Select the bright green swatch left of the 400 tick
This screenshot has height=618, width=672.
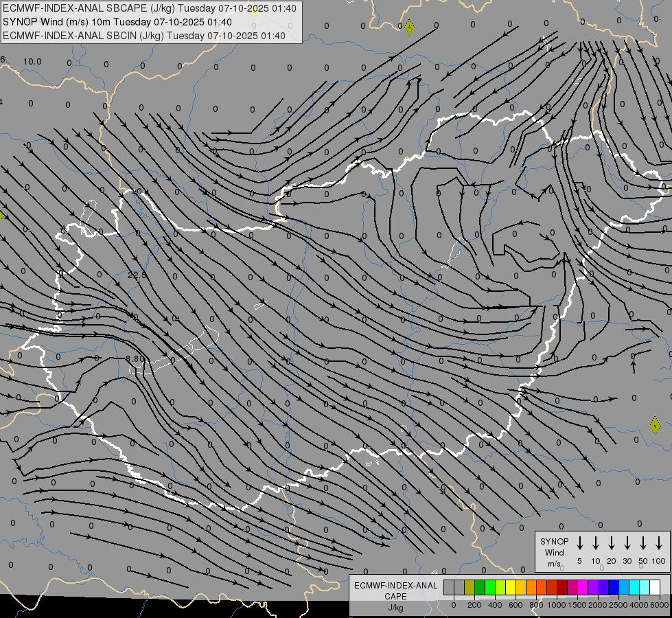pyautogui.click(x=490, y=587)
